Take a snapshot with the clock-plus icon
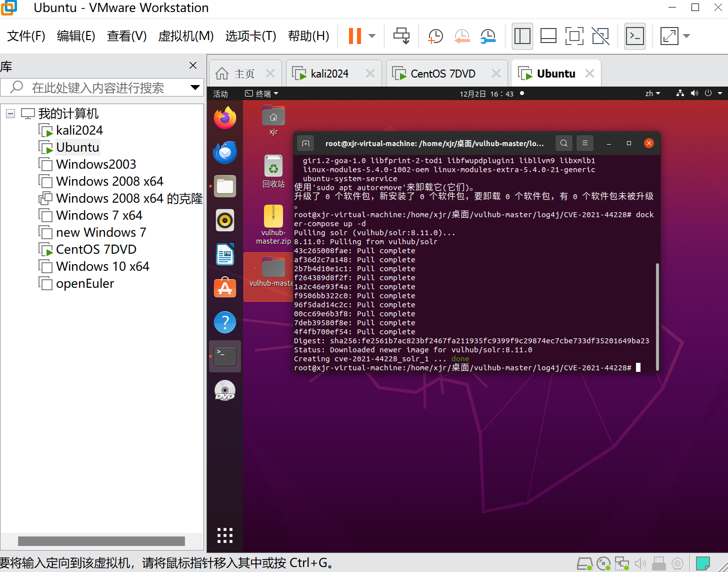Viewport: 728px width, 572px height. click(x=435, y=36)
